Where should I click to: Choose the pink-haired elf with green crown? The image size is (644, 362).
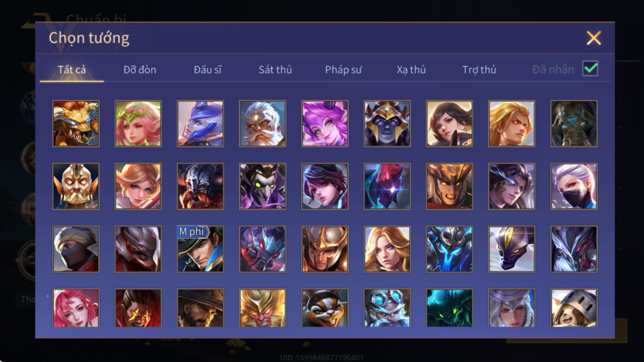pyautogui.click(x=138, y=124)
